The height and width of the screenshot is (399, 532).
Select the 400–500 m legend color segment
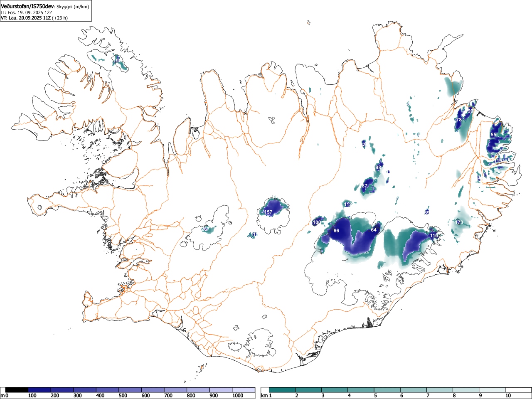click(108, 390)
